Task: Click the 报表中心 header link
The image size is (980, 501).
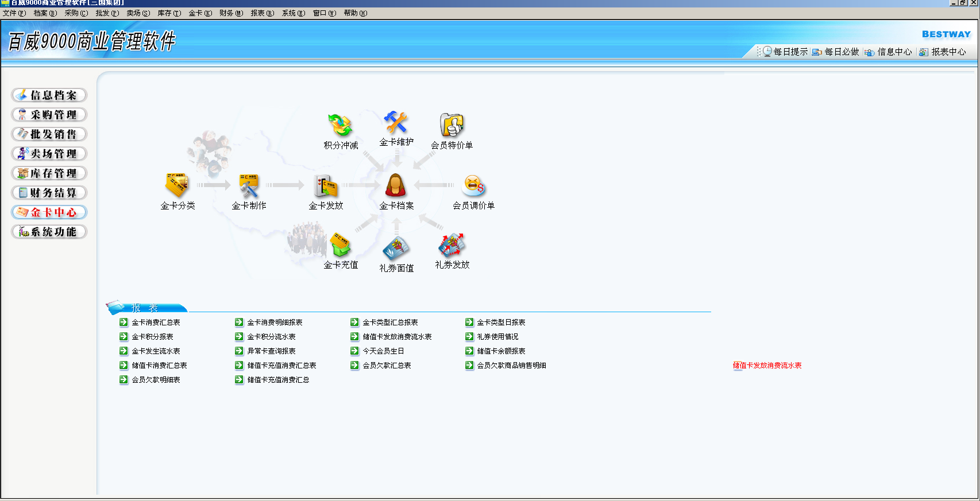Action: tap(948, 52)
